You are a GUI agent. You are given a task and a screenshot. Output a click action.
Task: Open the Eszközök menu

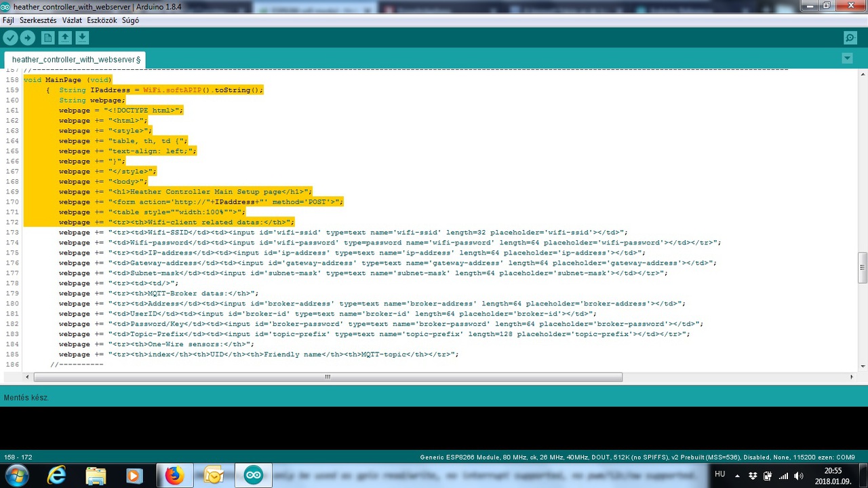(x=102, y=20)
